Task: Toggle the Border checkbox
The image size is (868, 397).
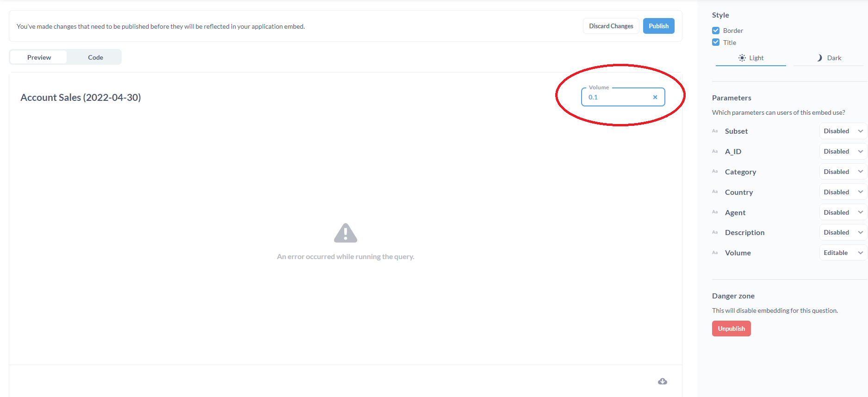Action: (x=716, y=31)
